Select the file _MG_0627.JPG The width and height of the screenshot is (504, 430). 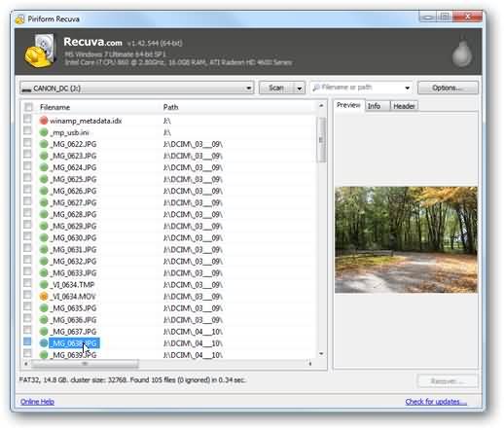point(75,202)
